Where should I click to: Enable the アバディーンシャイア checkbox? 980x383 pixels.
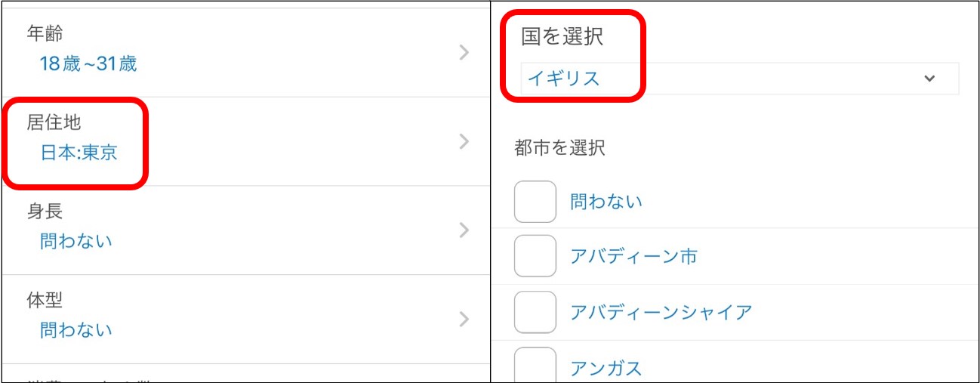point(535,312)
